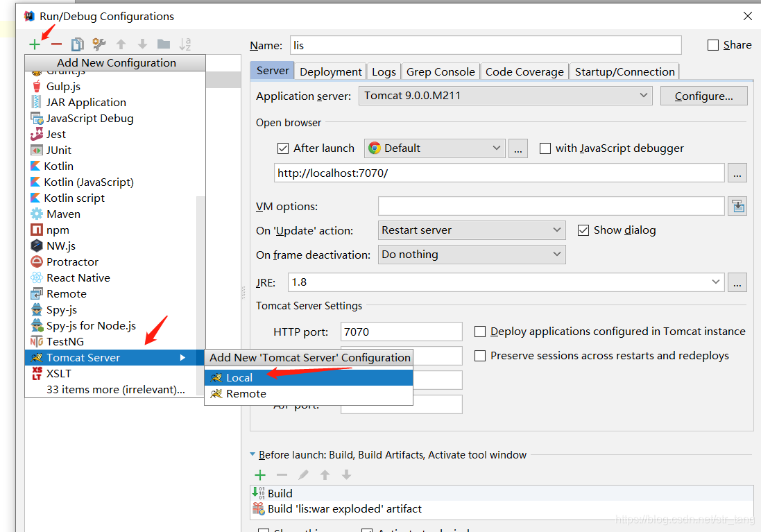Add a before launch task

point(260,474)
